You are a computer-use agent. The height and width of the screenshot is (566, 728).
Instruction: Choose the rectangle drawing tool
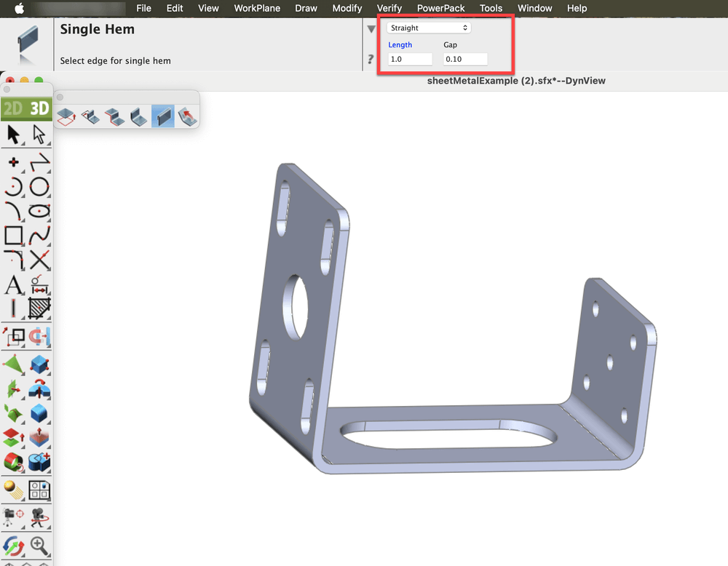[14, 236]
